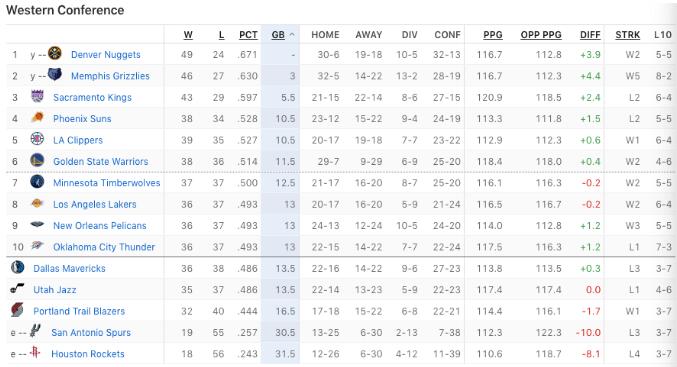Sort by the PPG column header
This screenshot has height=367, width=677.
493,35
